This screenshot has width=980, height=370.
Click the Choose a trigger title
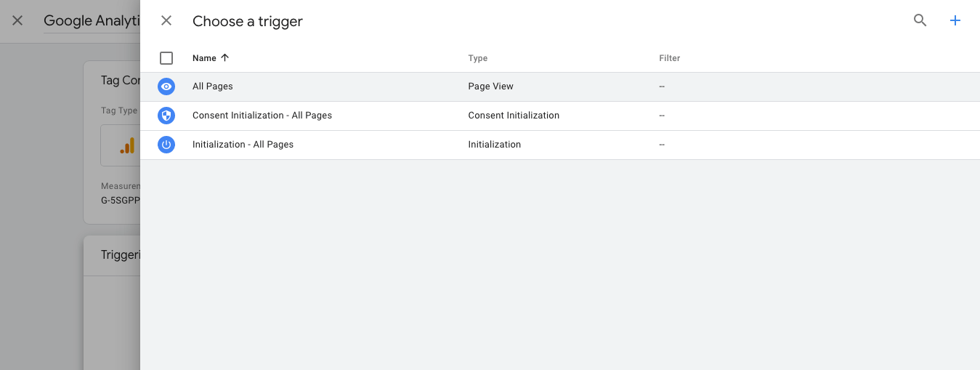pos(248,22)
